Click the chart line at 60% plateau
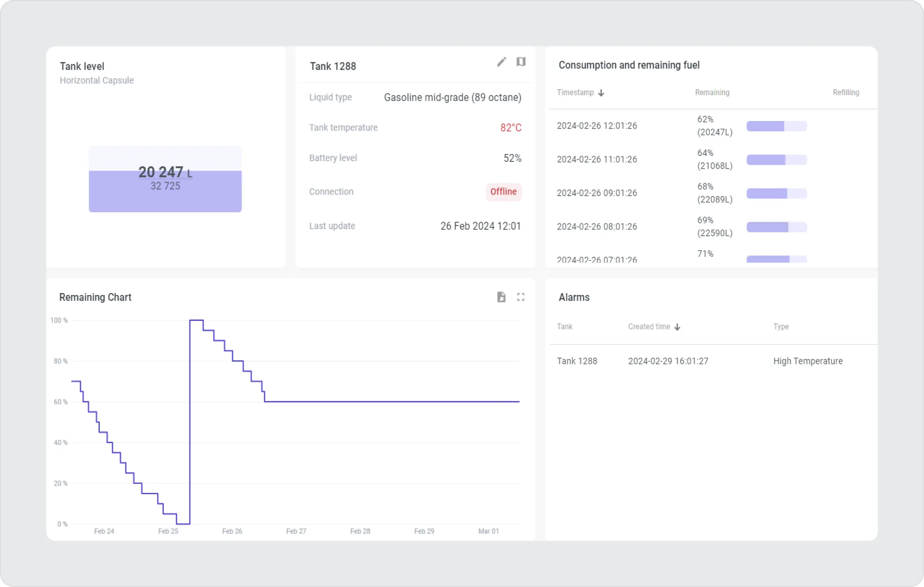Viewport: 924px width, 587px height. 385,402
